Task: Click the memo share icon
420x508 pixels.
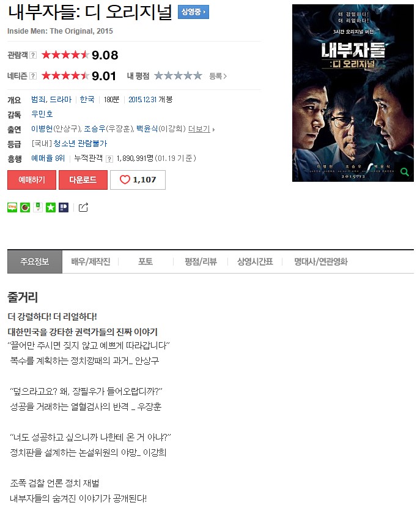Action: pyautogui.click(x=38, y=207)
